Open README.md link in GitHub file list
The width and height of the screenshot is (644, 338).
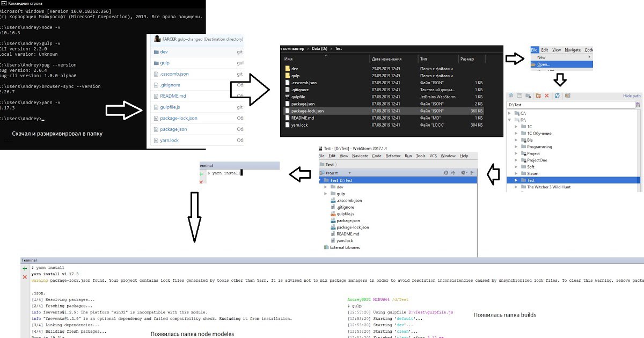(173, 96)
